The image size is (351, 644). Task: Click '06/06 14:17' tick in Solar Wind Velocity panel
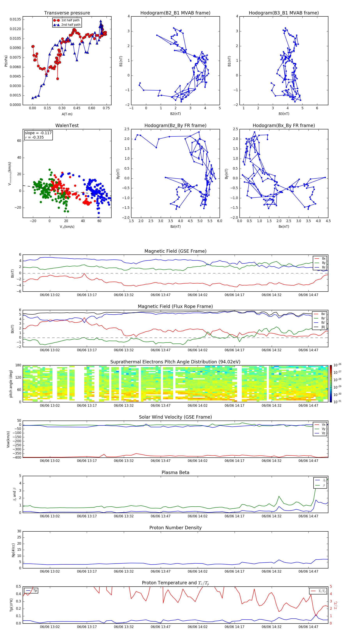coord(234,461)
